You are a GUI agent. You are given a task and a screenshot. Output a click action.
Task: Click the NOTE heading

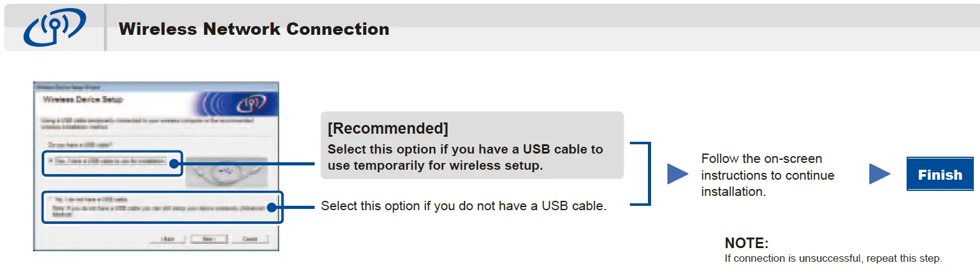click(x=746, y=243)
